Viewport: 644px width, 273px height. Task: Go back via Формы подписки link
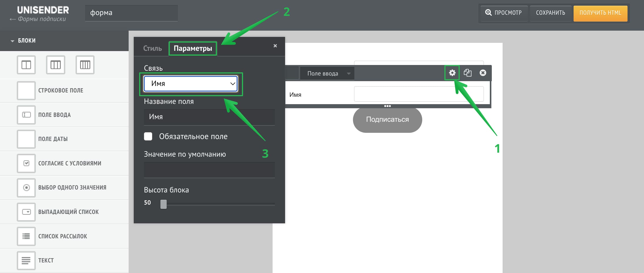tap(38, 19)
